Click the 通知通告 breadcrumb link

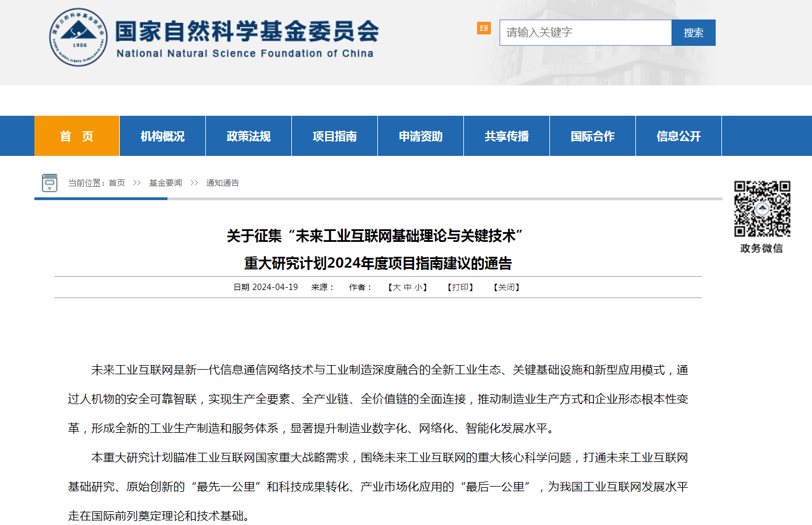tap(222, 183)
